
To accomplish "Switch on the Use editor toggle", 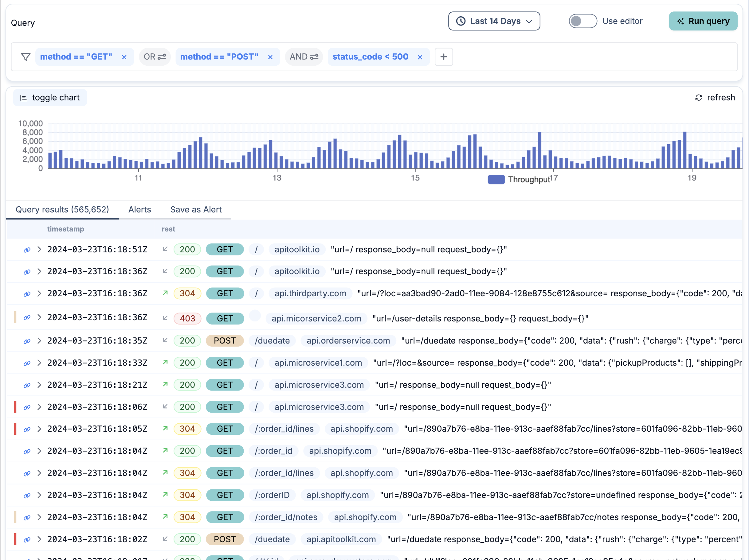I will (x=583, y=21).
